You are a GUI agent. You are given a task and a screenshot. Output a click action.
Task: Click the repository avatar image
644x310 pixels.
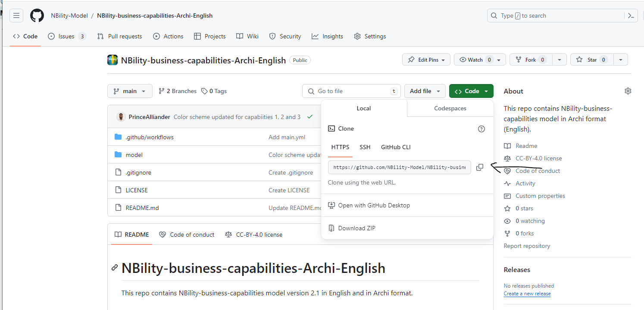pyautogui.click(x=112, y=60)
